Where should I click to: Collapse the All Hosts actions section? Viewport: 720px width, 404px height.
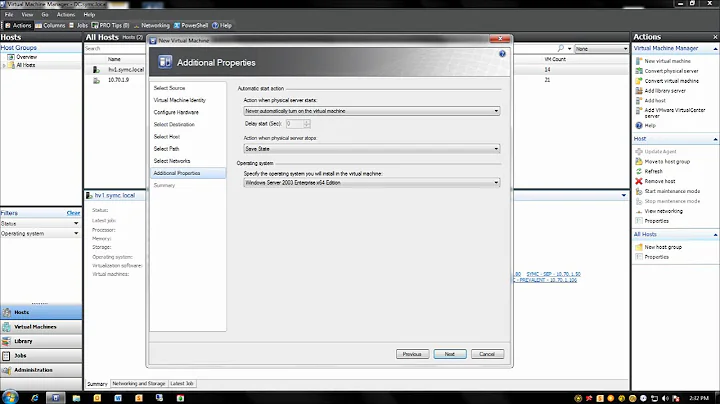click(715, 234)
